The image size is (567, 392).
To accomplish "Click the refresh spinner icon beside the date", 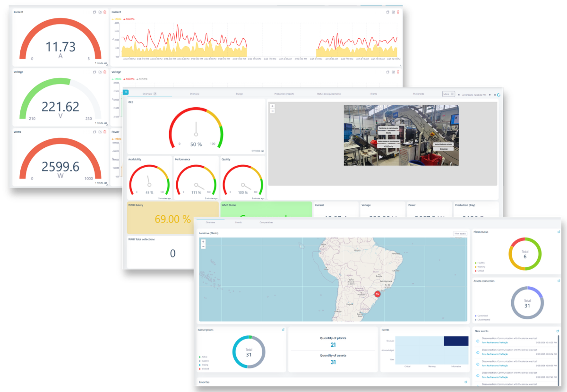I will pyautogui.click(x=499, y=94).
